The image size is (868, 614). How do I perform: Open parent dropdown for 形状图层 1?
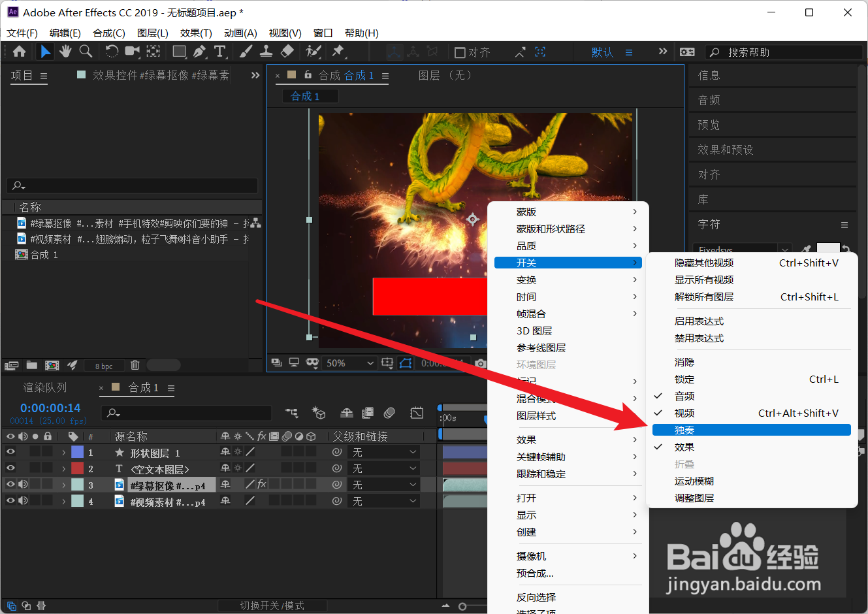(384, 452)
